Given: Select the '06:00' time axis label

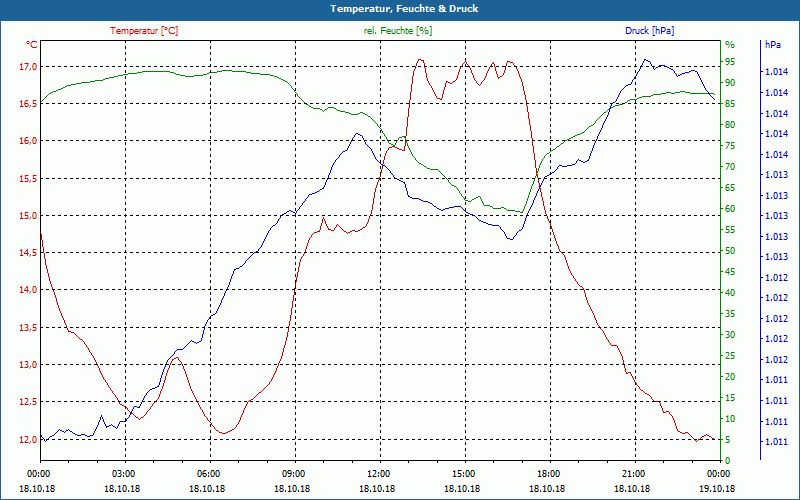Looking at the screenshot, I should [208, 474].
